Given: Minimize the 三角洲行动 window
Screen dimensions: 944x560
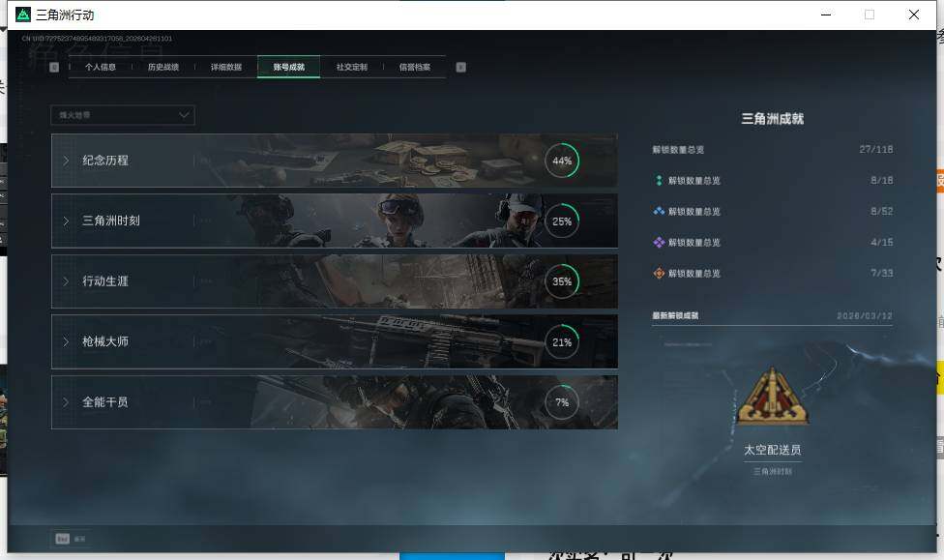Looking at the screenshot, I should [826, 15].
